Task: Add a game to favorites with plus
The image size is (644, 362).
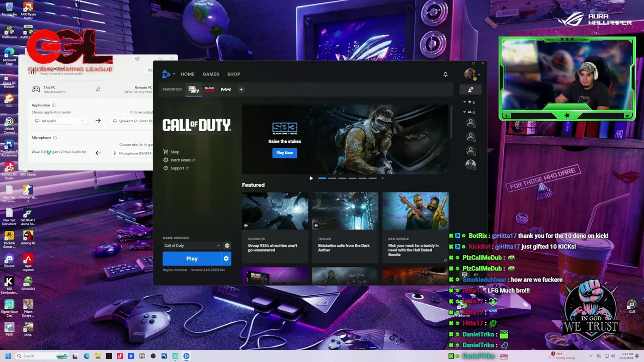Action: coord(241,89)
